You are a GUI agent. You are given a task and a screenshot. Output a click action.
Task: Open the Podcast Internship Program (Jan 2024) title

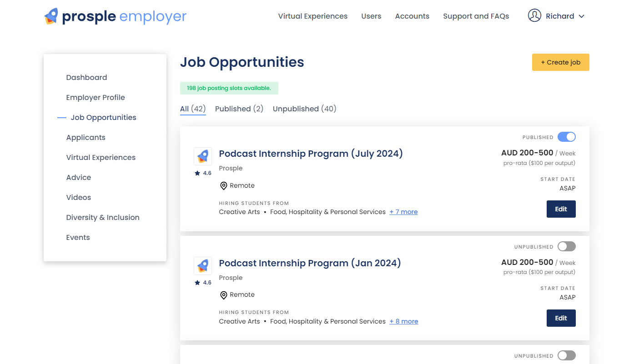click(310, 263)
